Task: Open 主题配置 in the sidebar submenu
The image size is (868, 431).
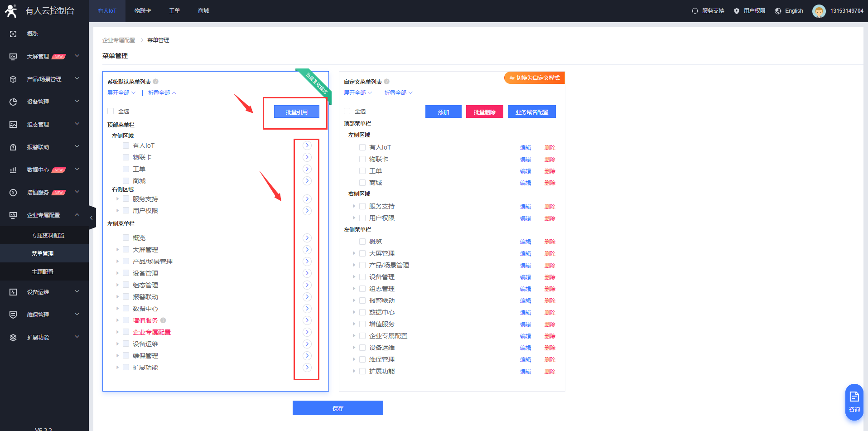Action: tap(43, 272)
